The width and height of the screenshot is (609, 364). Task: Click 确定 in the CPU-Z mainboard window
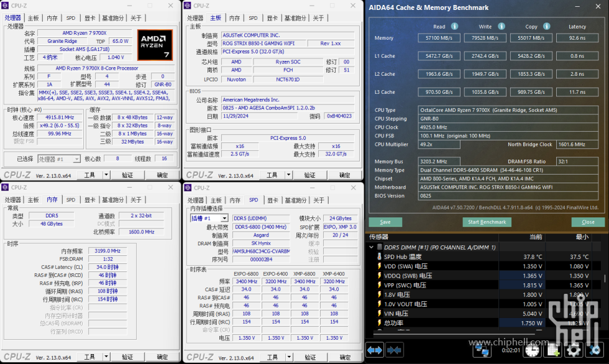click(344, 175)
